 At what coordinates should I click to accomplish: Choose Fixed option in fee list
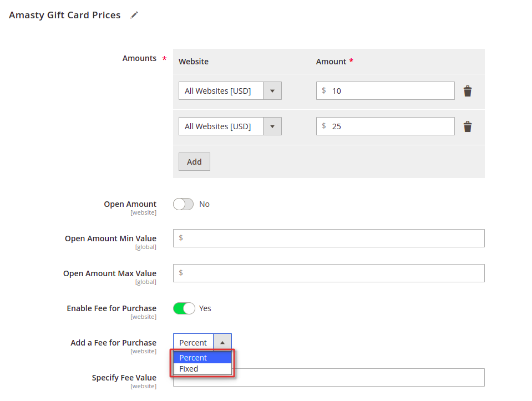202,369
